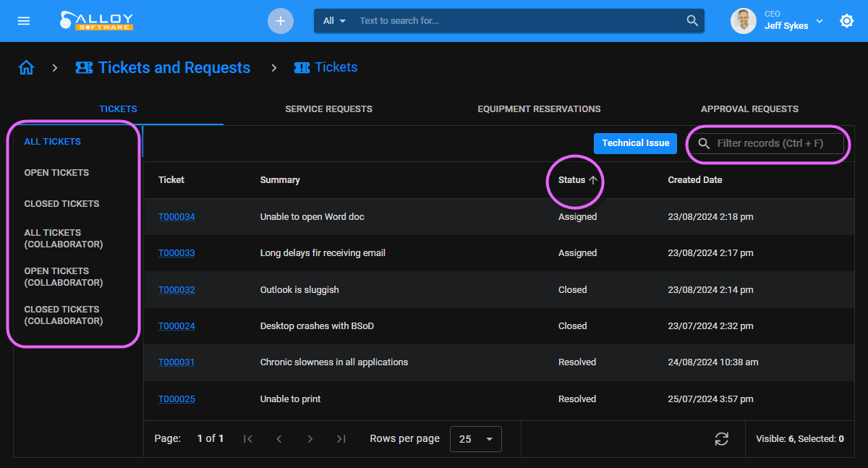Click summary 'Outlook is sluggish'
The height and width of the screenshot is (468, 868).
tap(299, 290)
